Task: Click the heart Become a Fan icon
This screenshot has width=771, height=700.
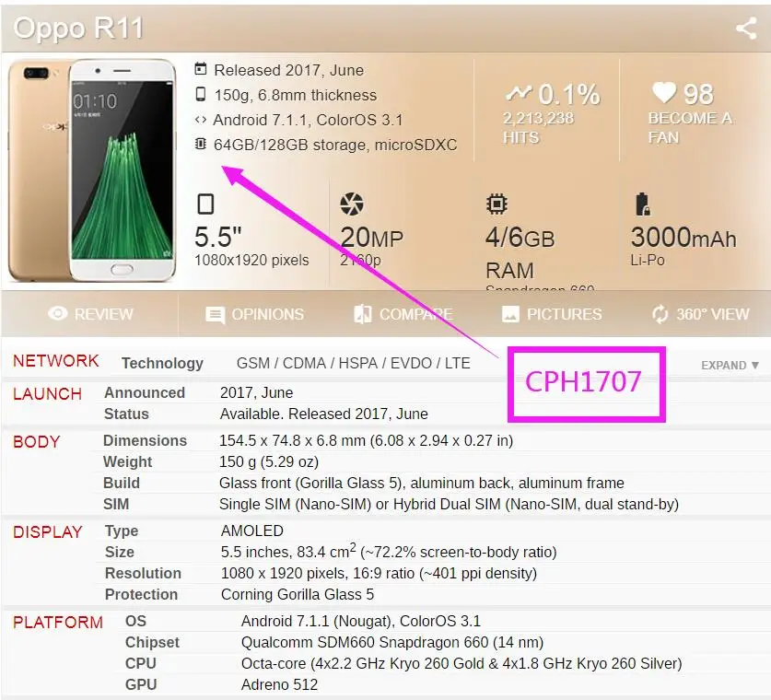Action: click(664, 92)
